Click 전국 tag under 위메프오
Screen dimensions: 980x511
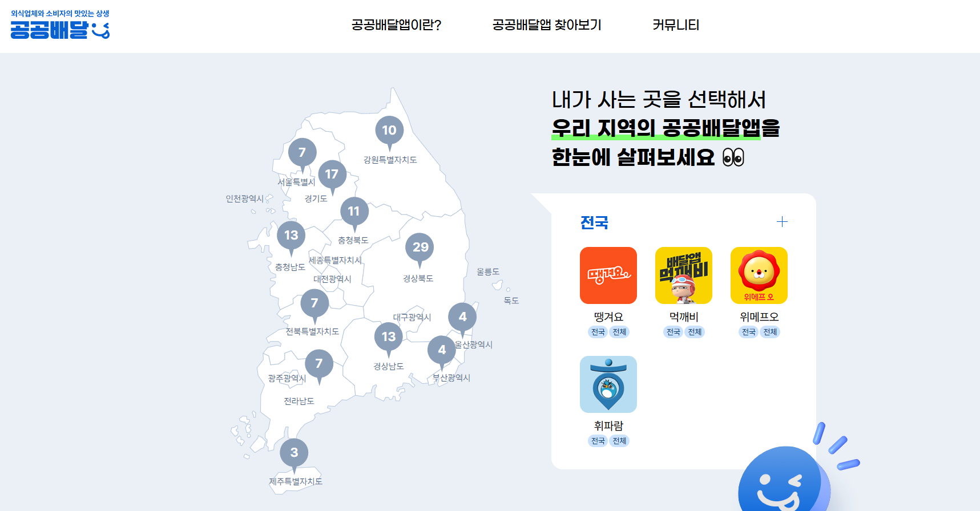tap(748, 332)
